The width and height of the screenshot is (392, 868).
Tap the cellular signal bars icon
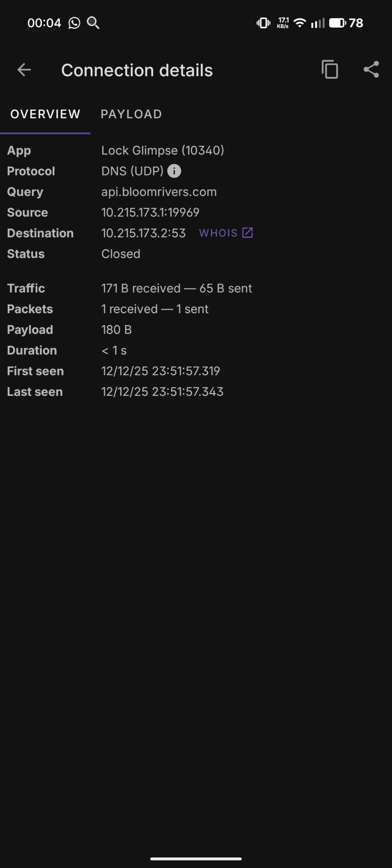click(318, 22)
